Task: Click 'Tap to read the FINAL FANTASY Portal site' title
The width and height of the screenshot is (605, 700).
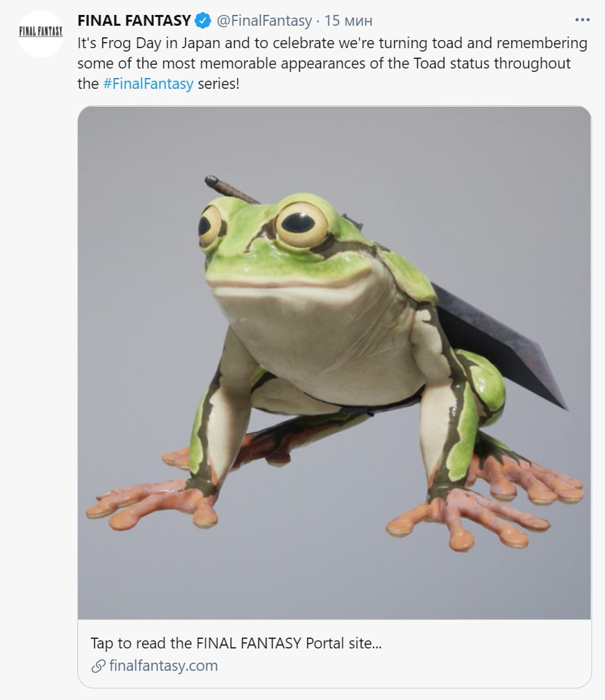Action: 236,643
